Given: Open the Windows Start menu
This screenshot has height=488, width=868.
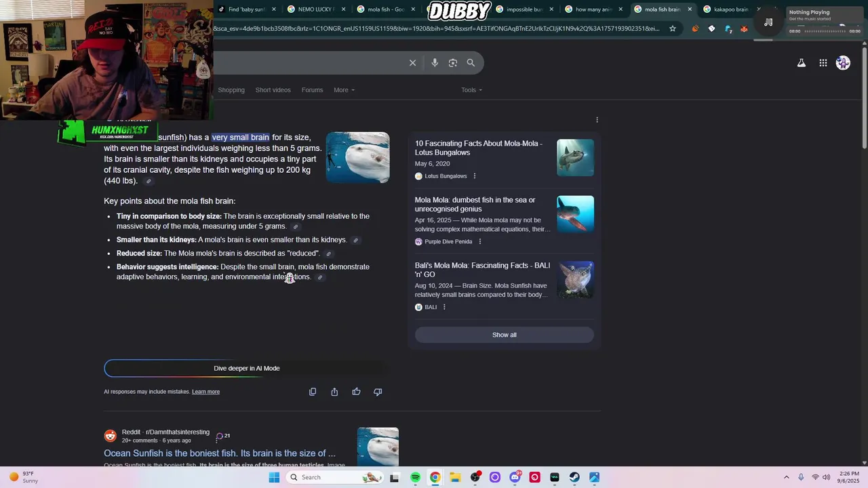Looking at the screenshot, I should [274, 477].
